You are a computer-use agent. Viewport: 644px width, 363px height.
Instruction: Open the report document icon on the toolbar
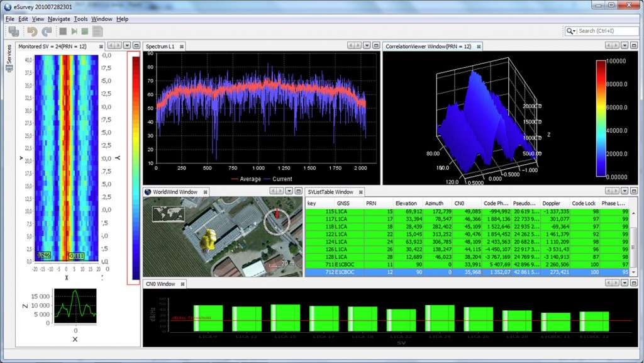coord(97,30)
